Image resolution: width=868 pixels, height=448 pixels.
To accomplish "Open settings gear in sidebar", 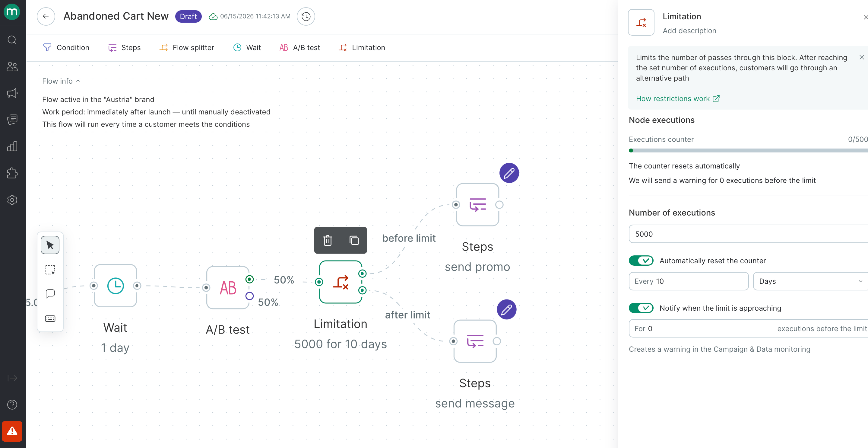I will tap(12, 200).
